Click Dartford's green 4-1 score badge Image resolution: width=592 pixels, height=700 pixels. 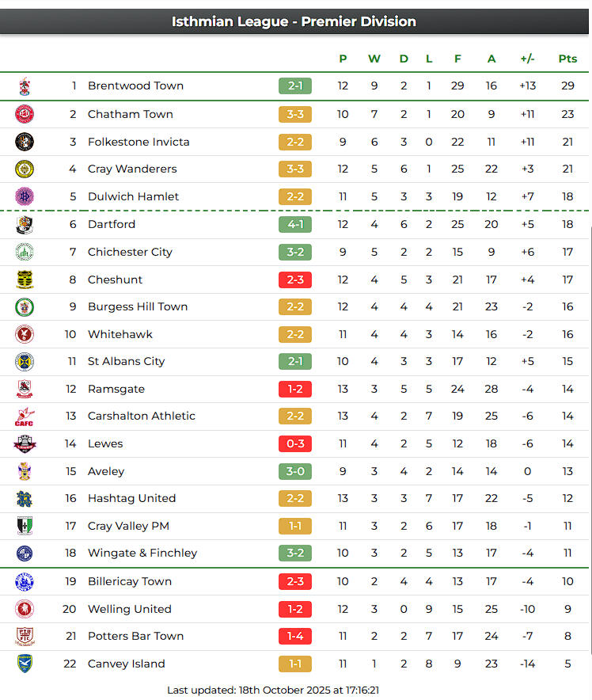pyautogui.click(x=295, y=224)
